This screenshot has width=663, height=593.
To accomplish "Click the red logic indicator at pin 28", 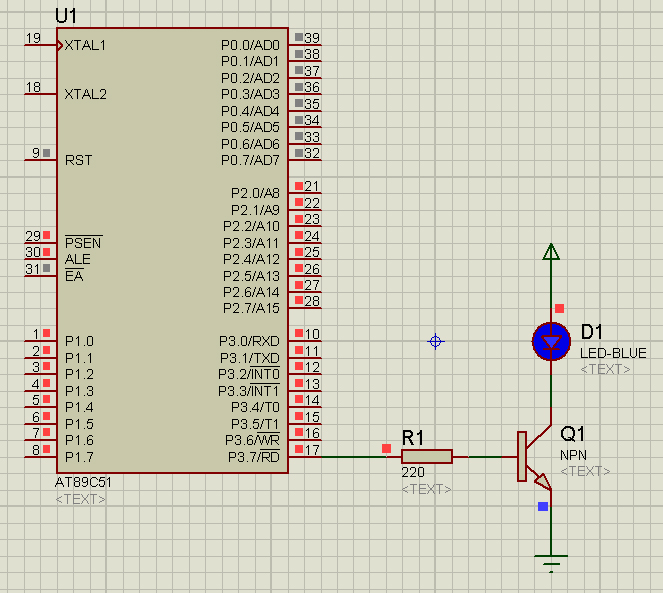I will point(299,300).
